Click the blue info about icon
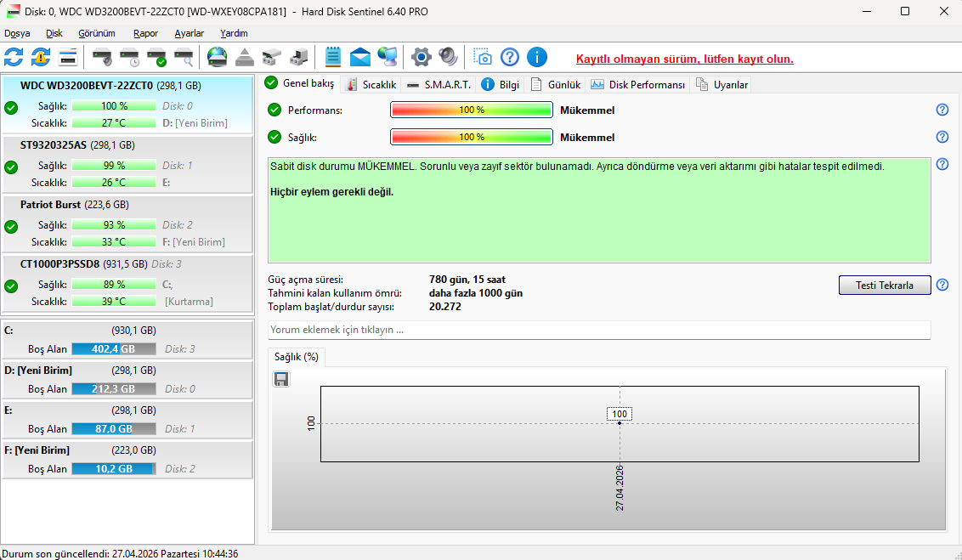Viewport: 962px width, 560px height. pyautogui.click(x=537, y=57)
